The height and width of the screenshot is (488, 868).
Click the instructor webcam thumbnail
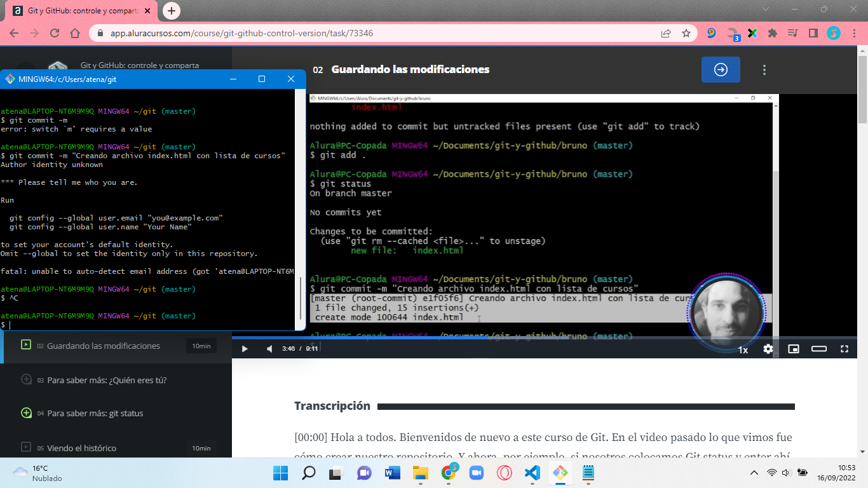pyautogui.click(x=726, y=313)
